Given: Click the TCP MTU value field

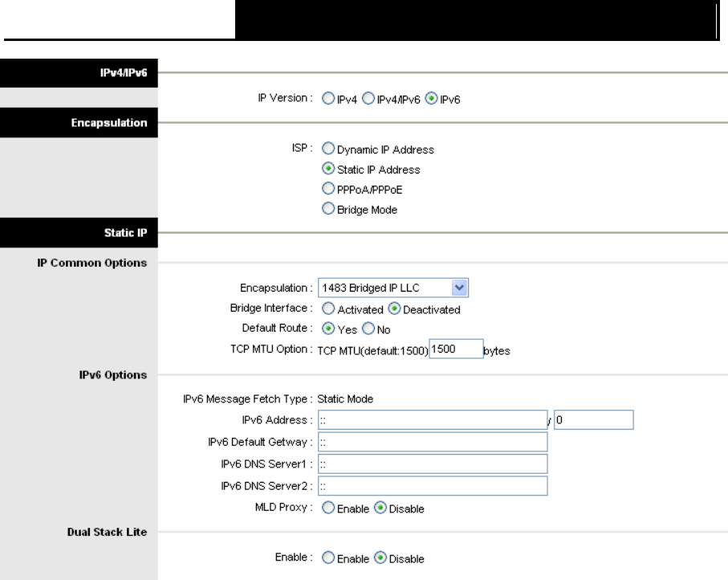Looking at the screenshot, I should tap(456, 349).
